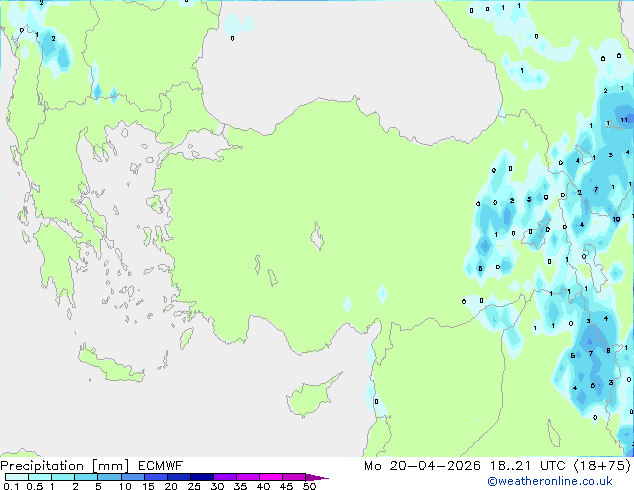The height and width of the screenshot is (490, 634).
Task: Open the weatheronline.co.uk credit link
Action: [550, 481]
